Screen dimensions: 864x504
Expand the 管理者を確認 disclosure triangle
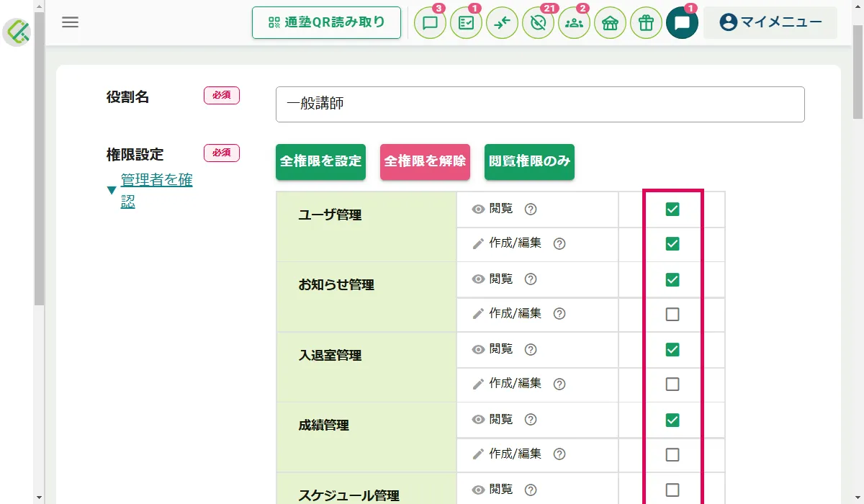point(111,191)
